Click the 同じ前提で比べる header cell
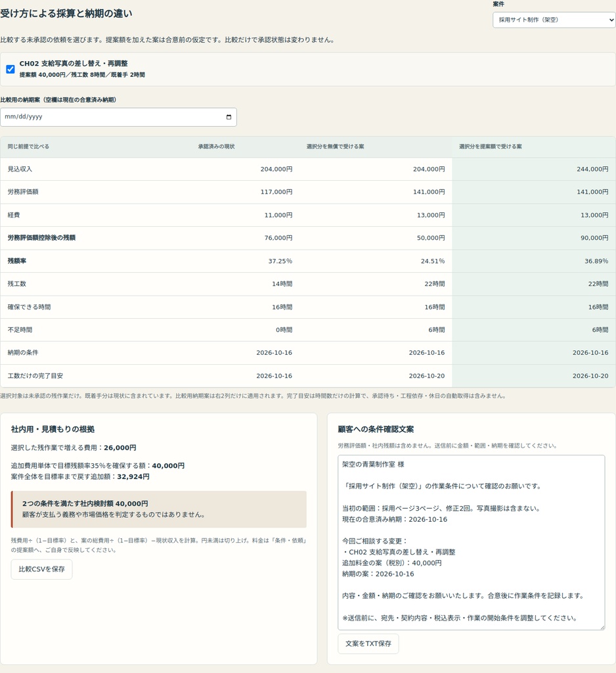This screenshot has width=616, height=673. pyautogui.click(x=28, y=147)
